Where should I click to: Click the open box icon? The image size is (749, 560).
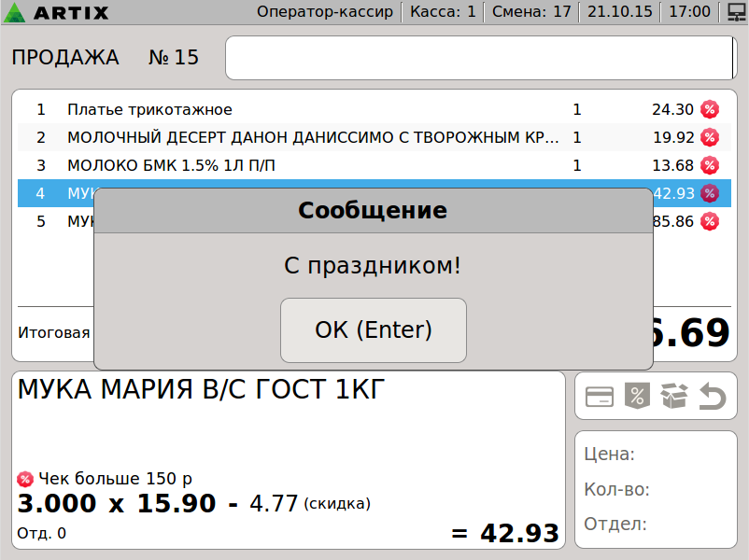[673, 397]
